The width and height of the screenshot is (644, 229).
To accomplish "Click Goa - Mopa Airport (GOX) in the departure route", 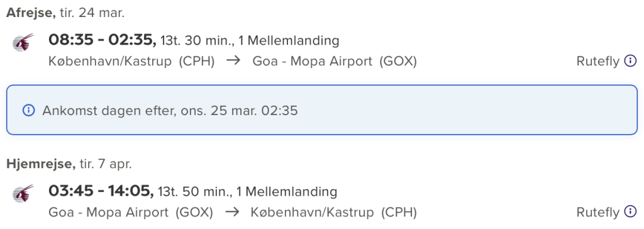I will pos(335,61).
